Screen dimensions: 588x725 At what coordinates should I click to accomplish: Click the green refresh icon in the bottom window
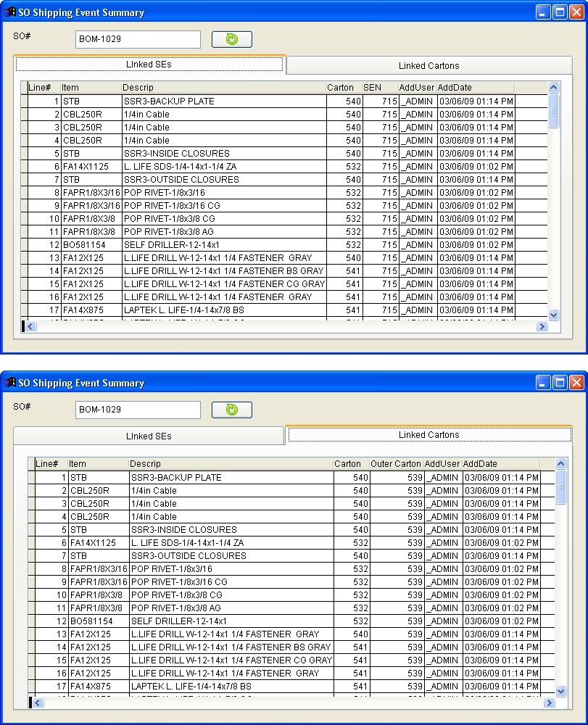tap(232, 410)
